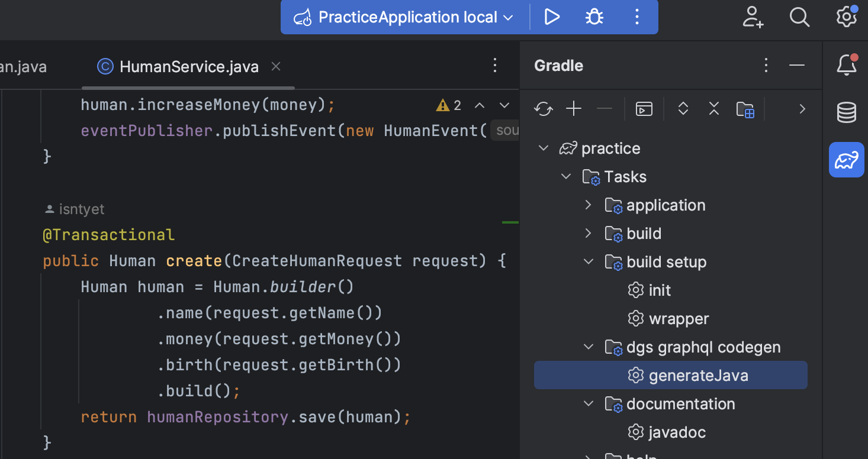
Task: Execute Gradle Task using the run icon
Action: (644, 109)
